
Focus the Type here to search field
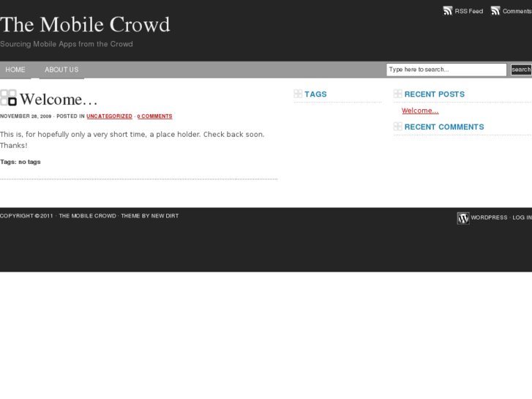446,70
